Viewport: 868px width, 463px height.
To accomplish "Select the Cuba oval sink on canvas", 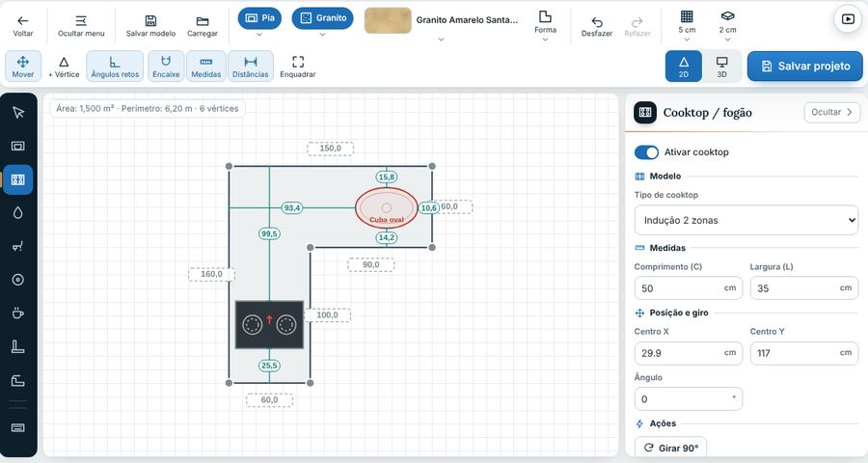I will 387,207.
